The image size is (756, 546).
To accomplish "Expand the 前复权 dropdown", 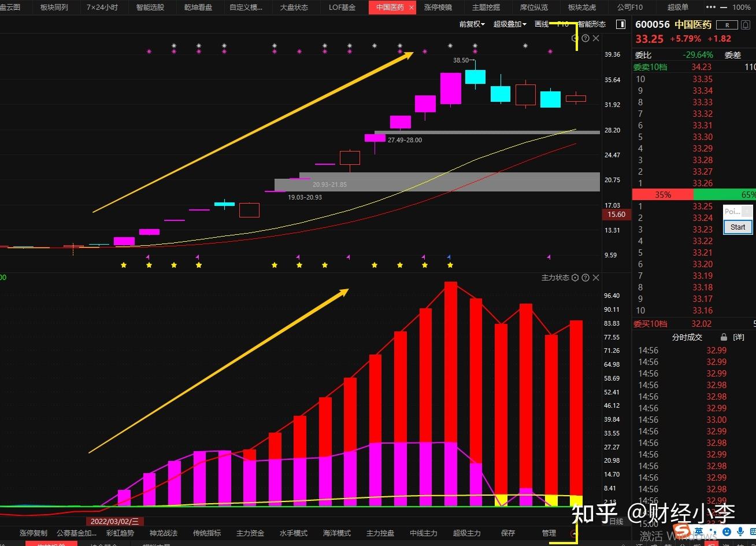I will coord(472,24).
